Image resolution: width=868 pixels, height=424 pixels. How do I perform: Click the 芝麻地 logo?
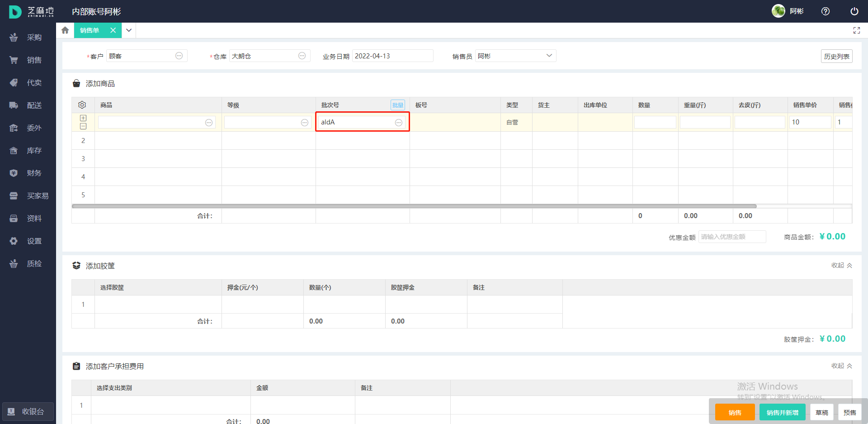[32, 12]
